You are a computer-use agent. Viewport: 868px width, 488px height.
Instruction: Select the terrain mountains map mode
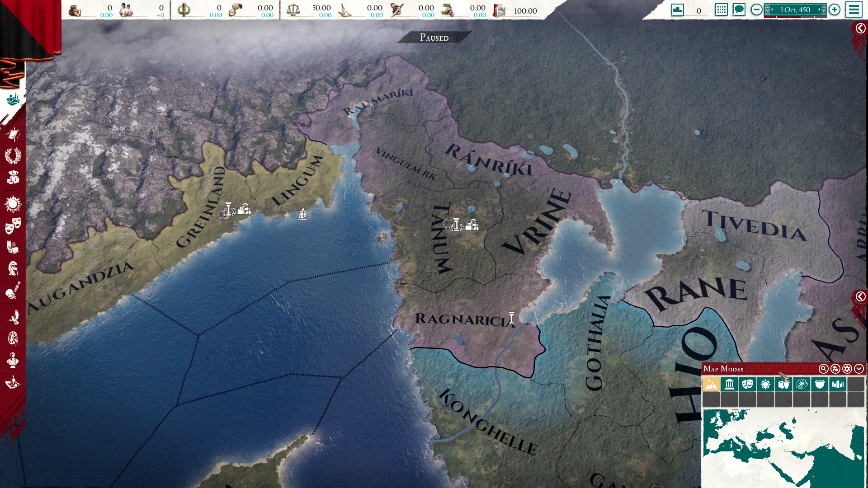point(711,385)
